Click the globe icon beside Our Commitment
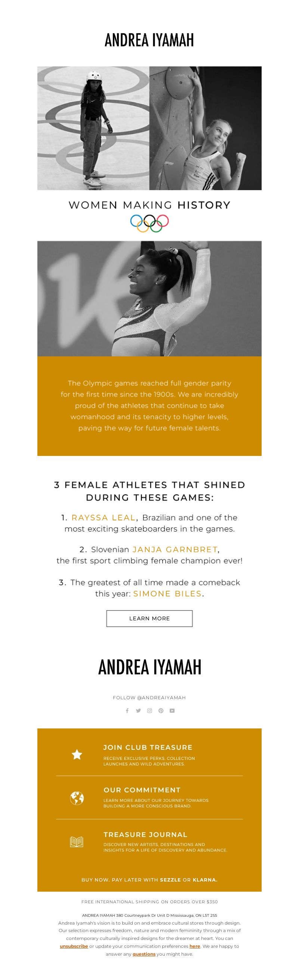This screenshot has height=980, width=299. coord(77,798)
